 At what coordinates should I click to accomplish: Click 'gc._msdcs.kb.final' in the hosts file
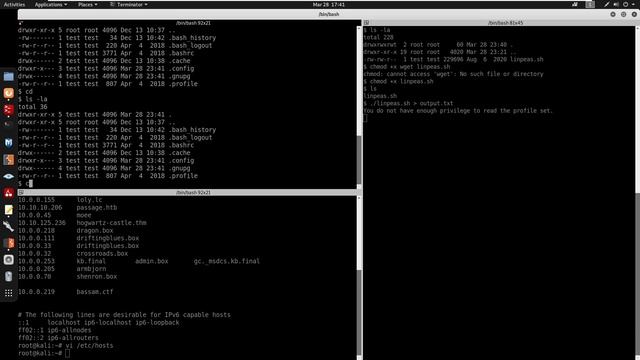tap(227, 261)
